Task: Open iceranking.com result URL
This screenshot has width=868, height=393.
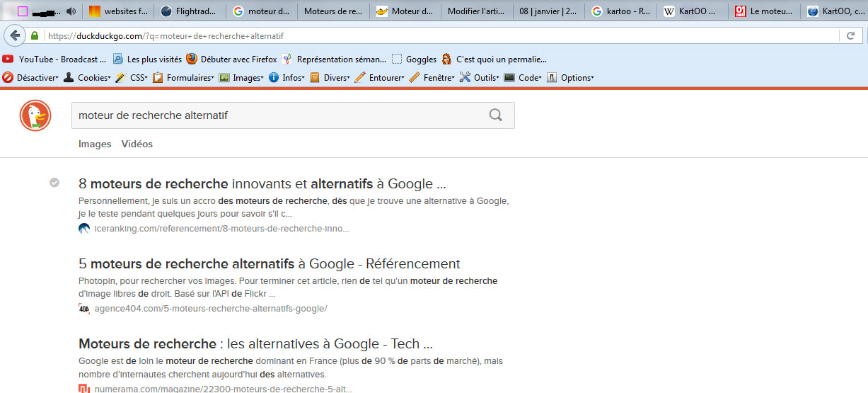Action: (x=221, y=229)
